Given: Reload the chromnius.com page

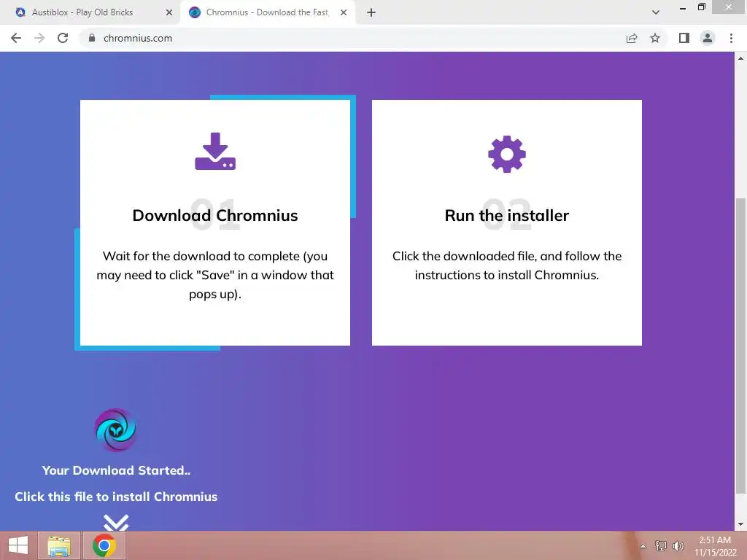Looking at the screenshot, I should click(63, 38).
